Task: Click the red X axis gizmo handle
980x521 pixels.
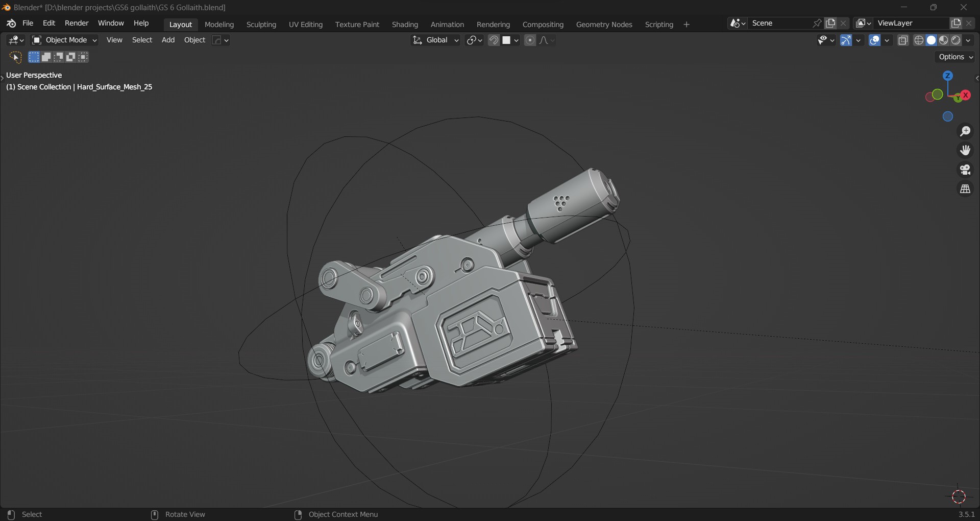Action: (x=966, y=96)
